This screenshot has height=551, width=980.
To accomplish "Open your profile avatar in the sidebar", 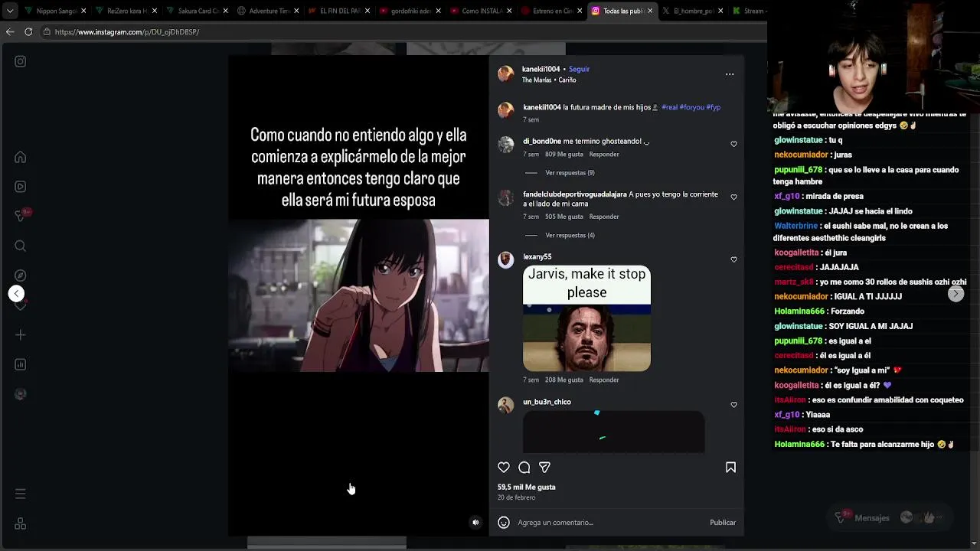I will 21,394.
